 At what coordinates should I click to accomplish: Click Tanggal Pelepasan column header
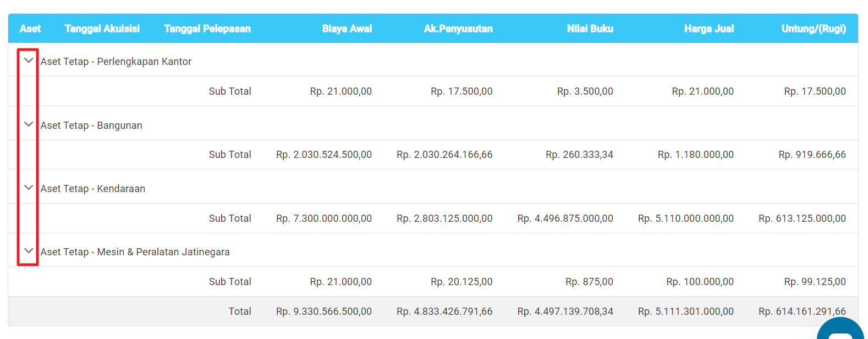point(207,29)
